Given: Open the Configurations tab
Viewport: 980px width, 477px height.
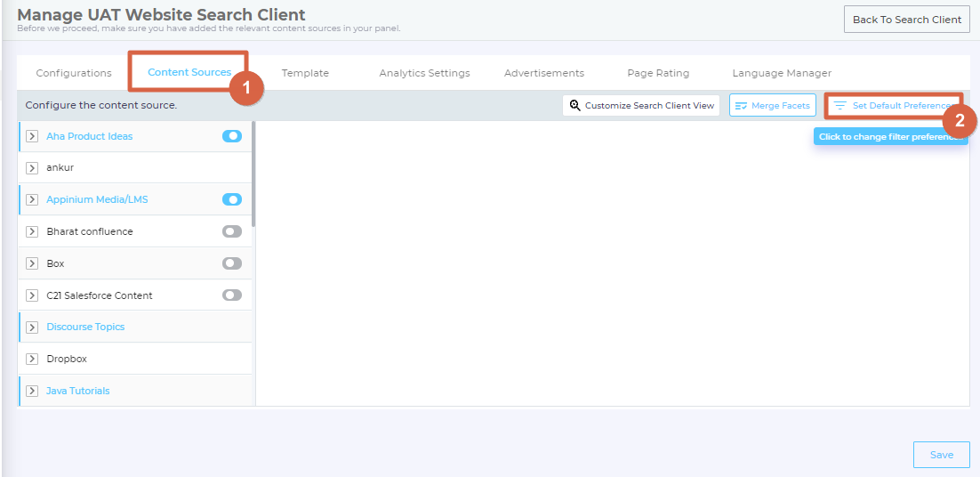Looking at the screenshot, I should (x=74, y=73).
